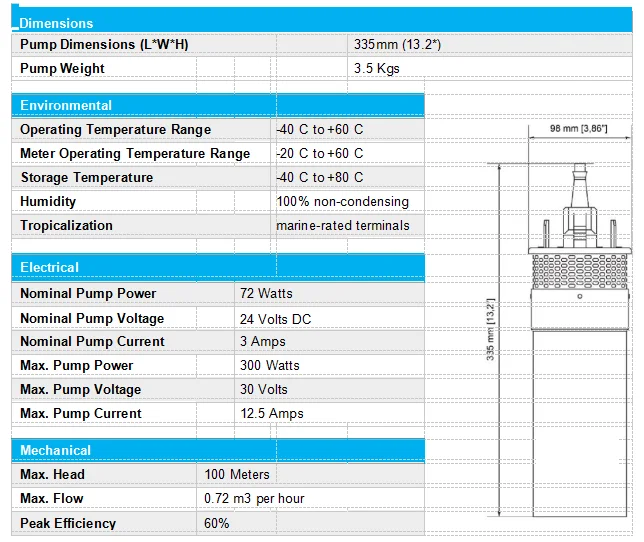Click the 60% efficiency value
The height and width of the screenshot is (542, 644).
(216, 524)
